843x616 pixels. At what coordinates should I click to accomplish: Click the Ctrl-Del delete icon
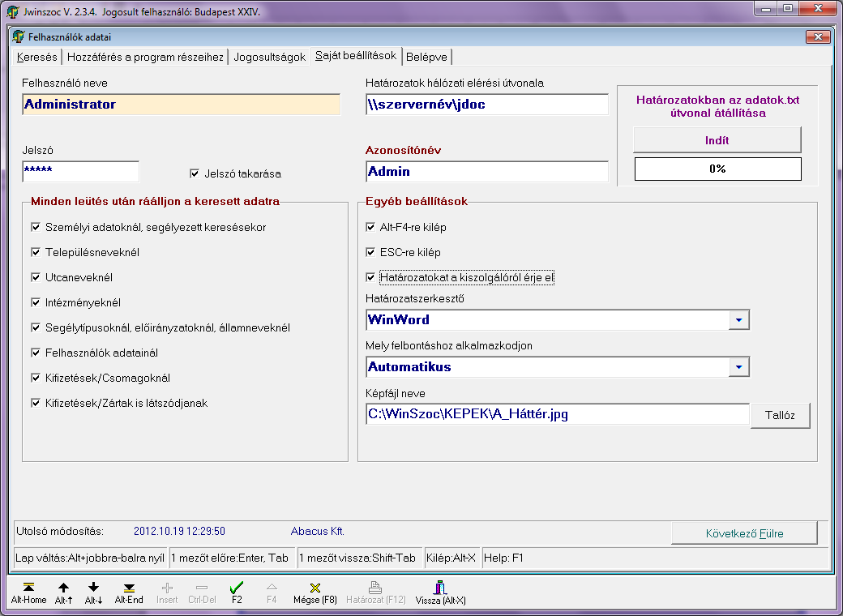click(x=202, y=592)
